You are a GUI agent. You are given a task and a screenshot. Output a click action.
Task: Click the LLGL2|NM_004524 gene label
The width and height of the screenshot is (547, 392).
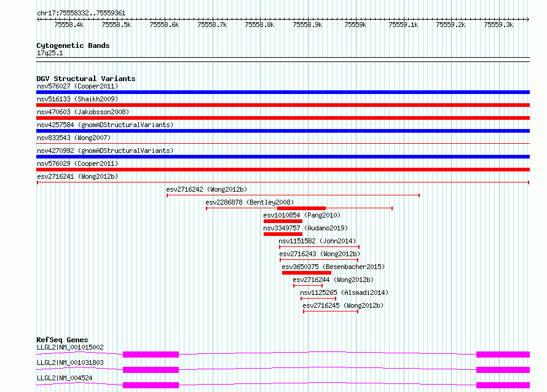pos(65,378)
